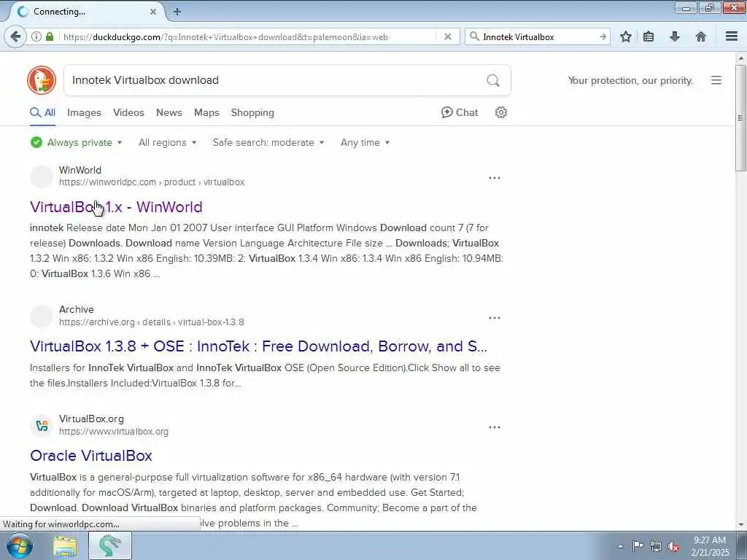Viewport: 747px width, 560px height.
Task: Open search settings gear icon
Action: click(x=500, y=112)
